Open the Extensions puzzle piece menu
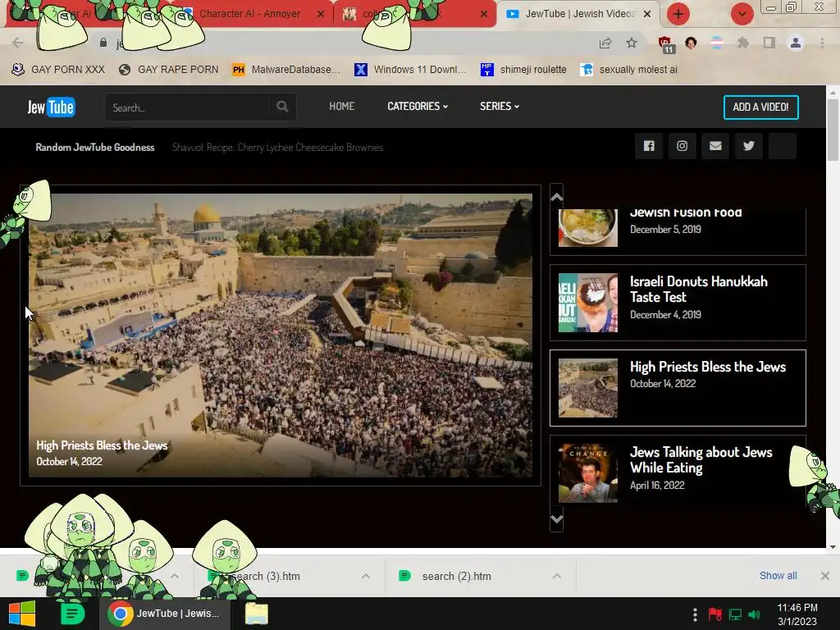 [743, 43]
